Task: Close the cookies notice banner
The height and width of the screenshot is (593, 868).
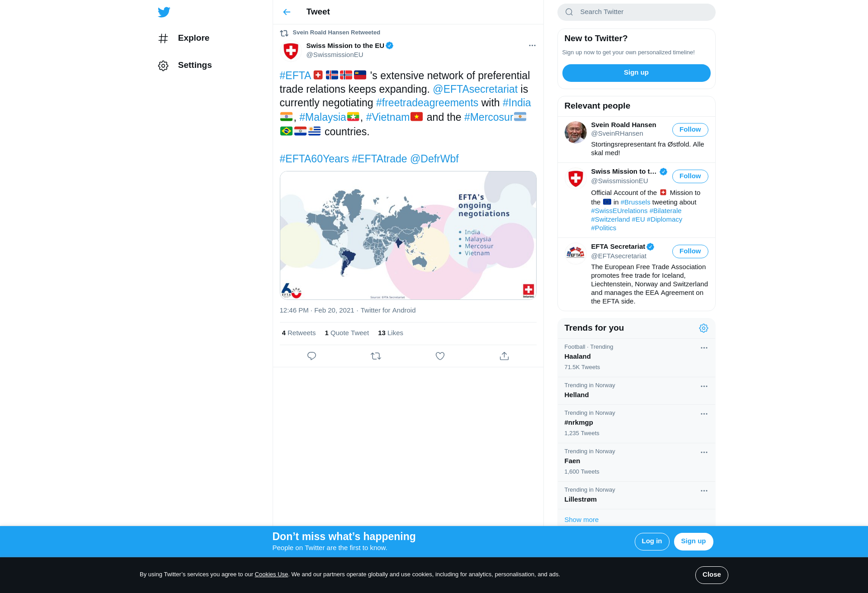Action: (x=712, y=575)
